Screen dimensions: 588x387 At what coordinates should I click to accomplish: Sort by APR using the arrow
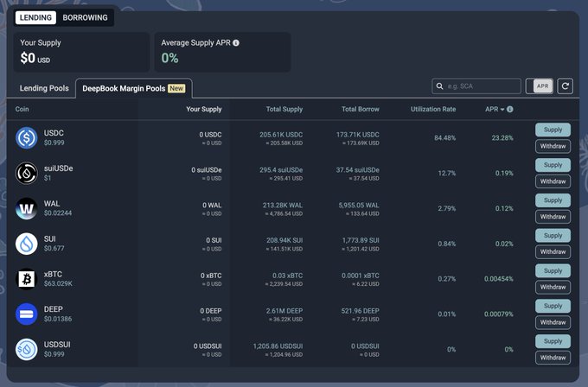tap(502, 110)
